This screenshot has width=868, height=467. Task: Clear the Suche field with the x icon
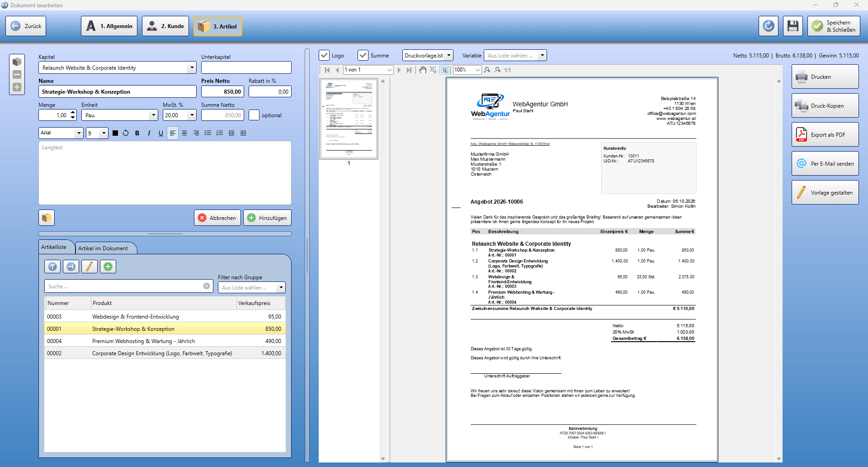pyautogui.click(x=207, y=286)
